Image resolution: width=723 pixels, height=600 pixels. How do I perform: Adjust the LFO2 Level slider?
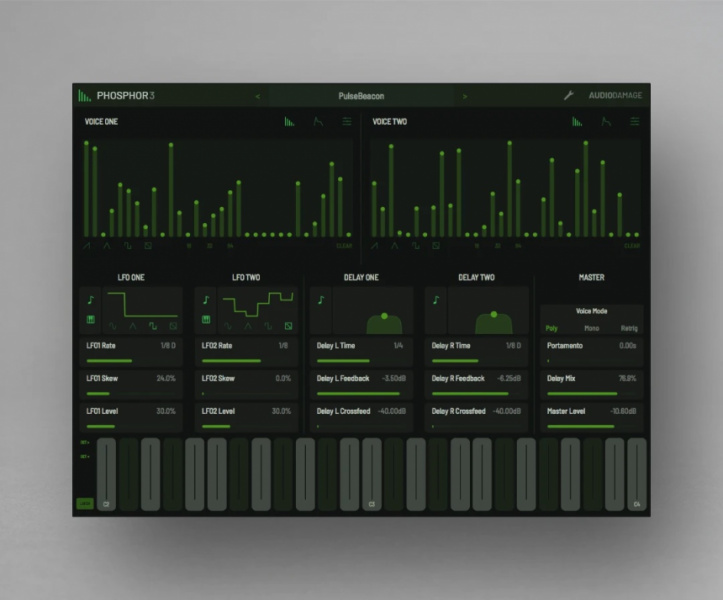tap(246, 426)
